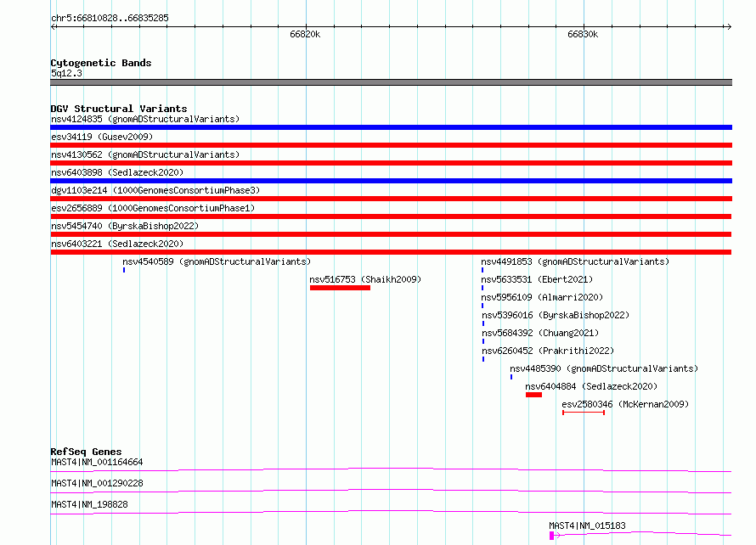Click the ruler's right arrow end
Image resolution: width=756 pixels, height=545 pixels.
(x=729, y=27)
